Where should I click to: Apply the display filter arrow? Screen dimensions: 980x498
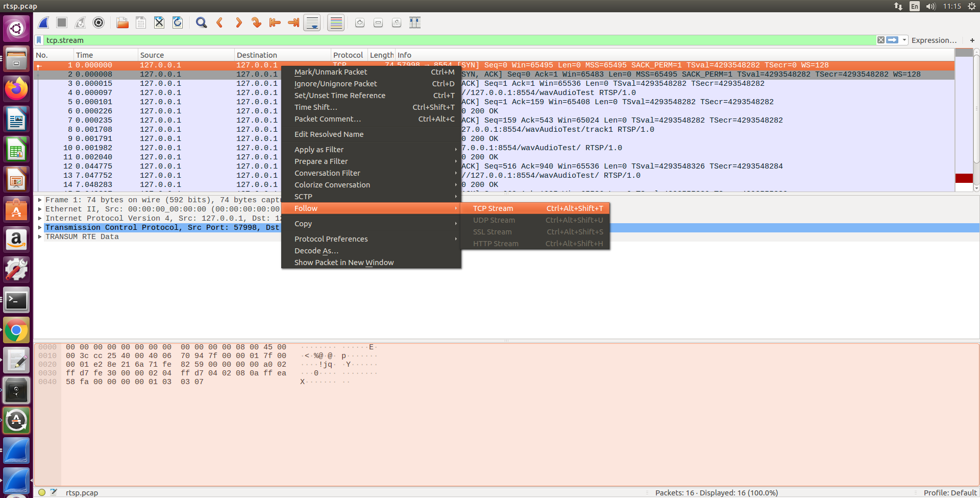pos(892,40)
